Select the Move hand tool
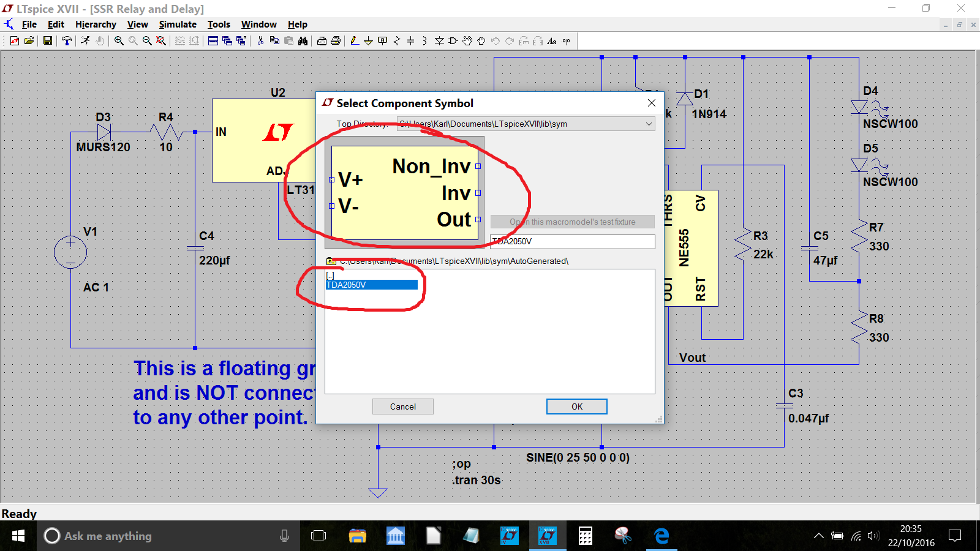 467,41
